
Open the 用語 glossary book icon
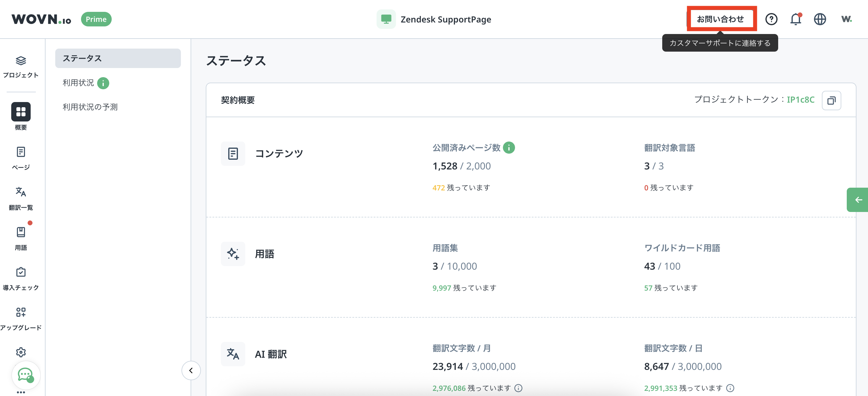[21, 232]
